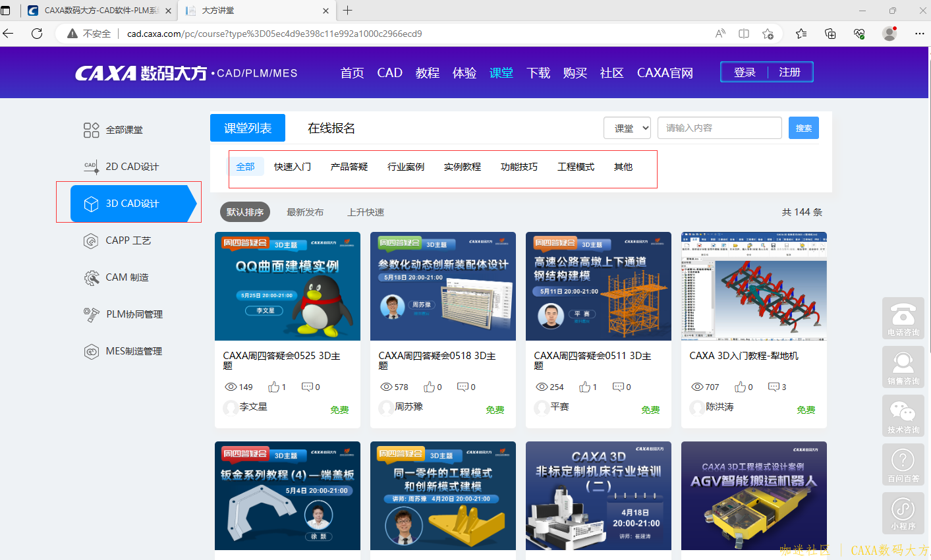Select the 实例教程 category filter

pyautogui.click(x=463, y=167)
